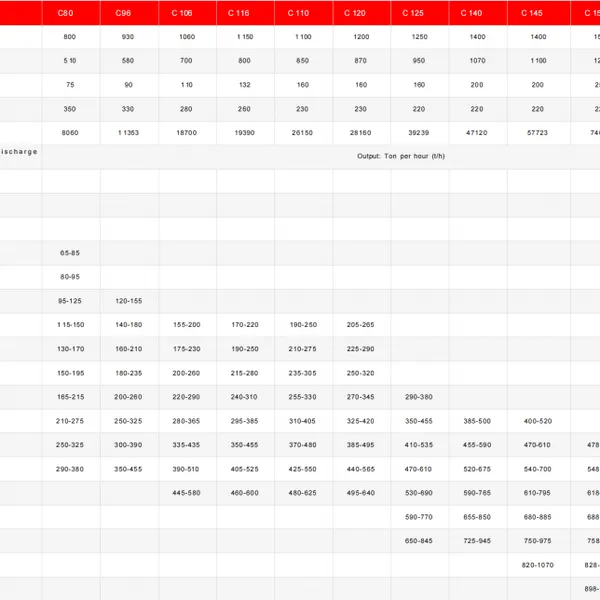This screenshot has width=600, height=600.
Task: Click the 225-290 cell in C 120
Action: click(x=360, y=349)
